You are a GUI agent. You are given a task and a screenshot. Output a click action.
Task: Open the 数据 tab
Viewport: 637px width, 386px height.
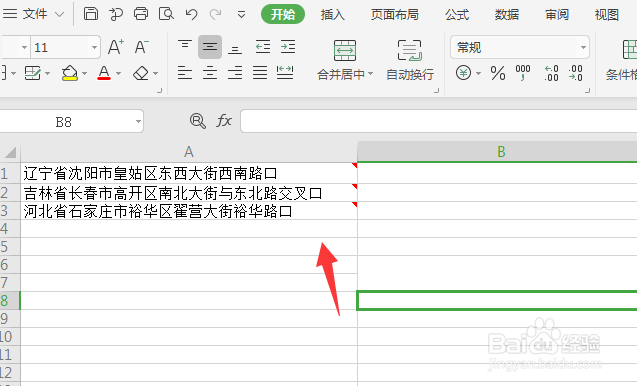507,15
